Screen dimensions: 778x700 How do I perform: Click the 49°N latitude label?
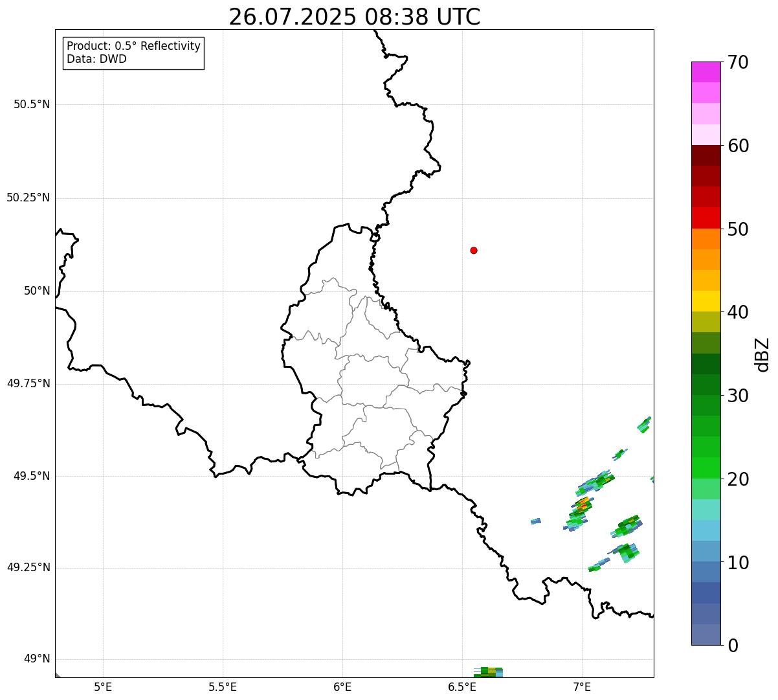[x=37, y=659]
